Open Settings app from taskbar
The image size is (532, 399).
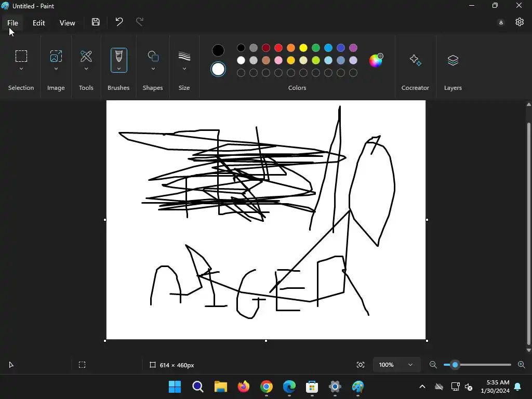[335, 387]
